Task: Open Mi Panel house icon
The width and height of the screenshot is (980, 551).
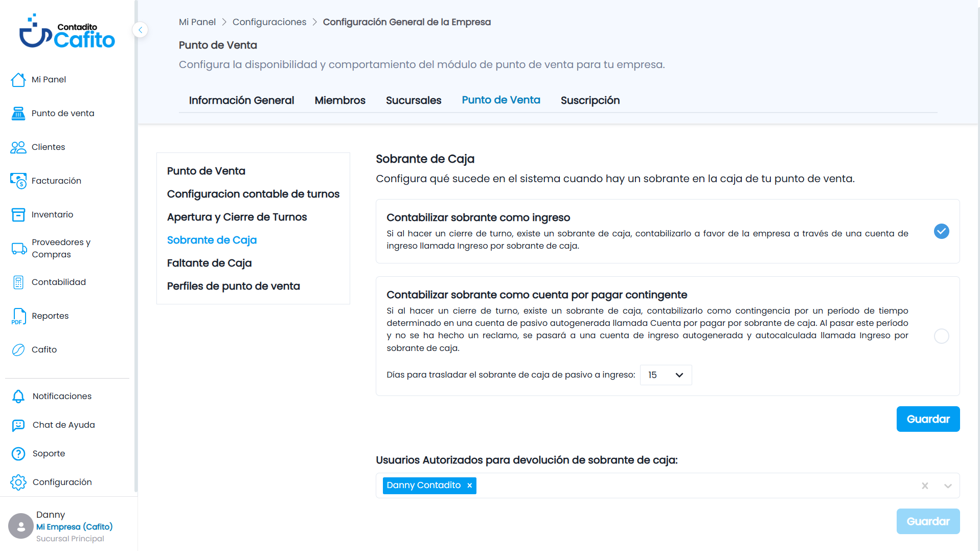Action: [18, 80]
